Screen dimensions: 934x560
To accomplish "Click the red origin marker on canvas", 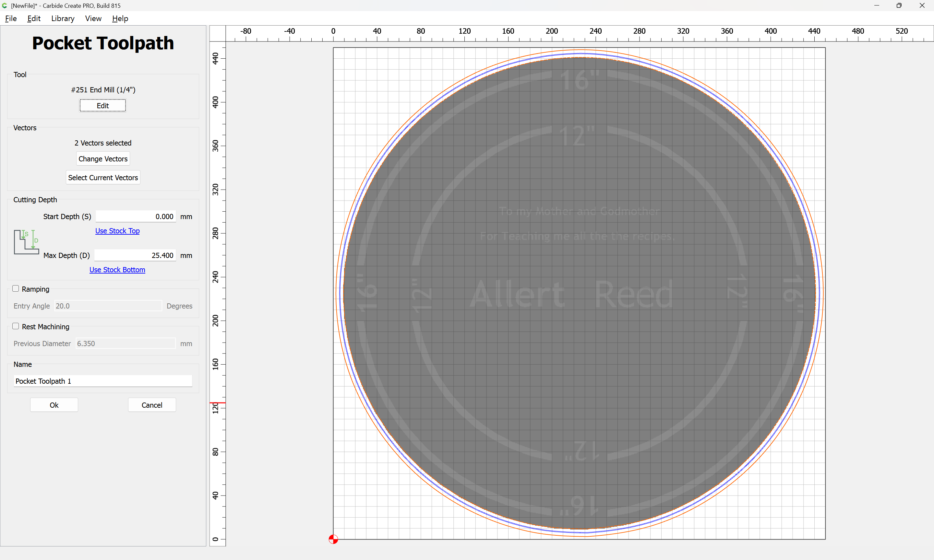I will (333, 539).
